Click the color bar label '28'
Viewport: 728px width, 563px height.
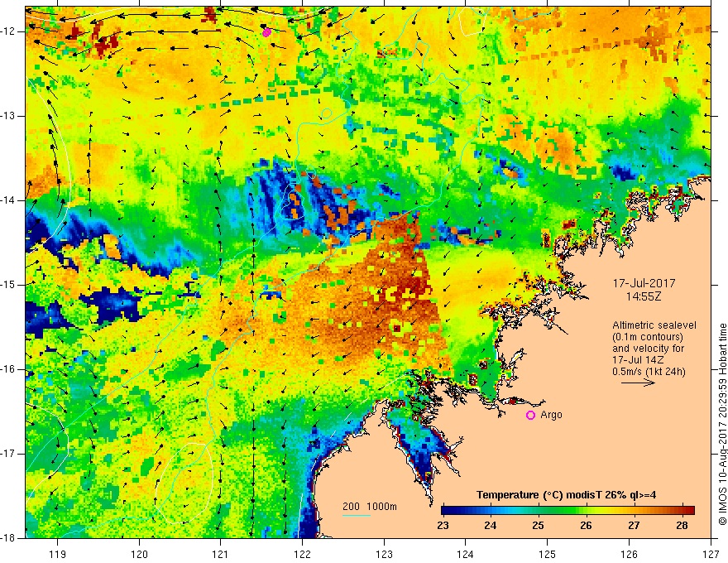[682, 526]
